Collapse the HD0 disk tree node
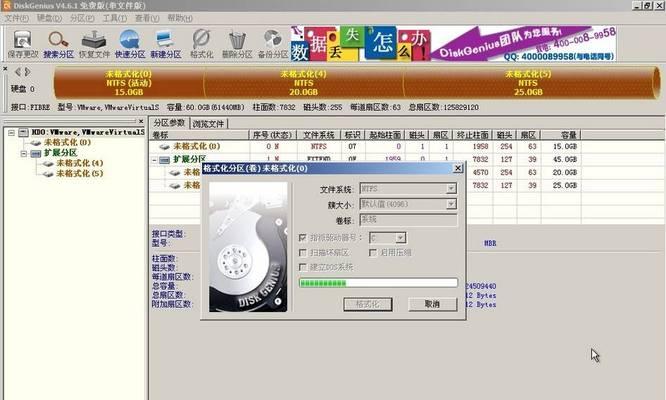The height and width of the screenshot is (400, 666). click(11, 132)
